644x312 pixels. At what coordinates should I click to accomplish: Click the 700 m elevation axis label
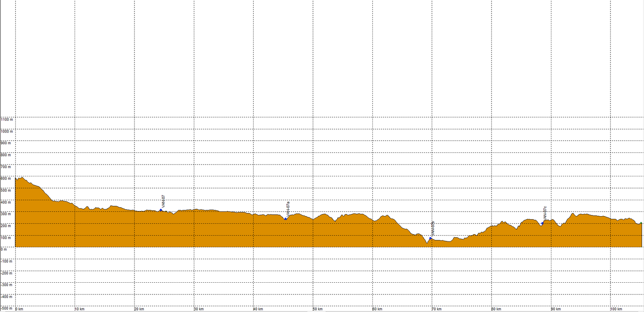coord(6,167)
